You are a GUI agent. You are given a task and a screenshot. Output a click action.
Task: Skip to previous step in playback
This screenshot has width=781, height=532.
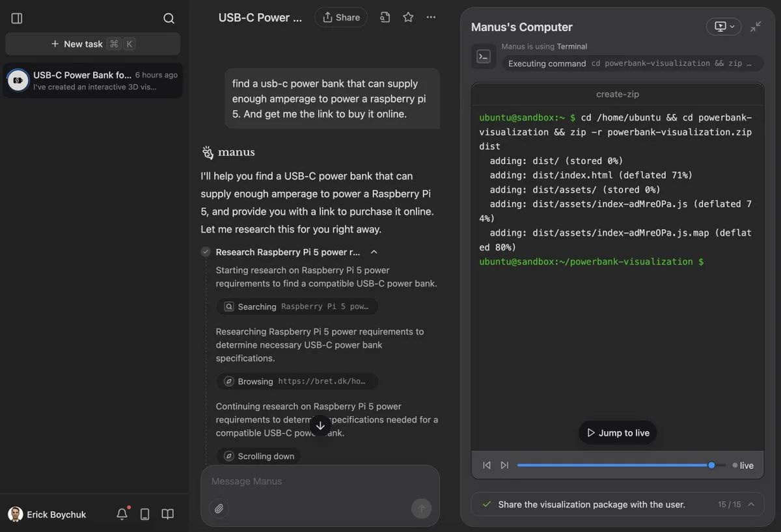click(x=487, y=465)
